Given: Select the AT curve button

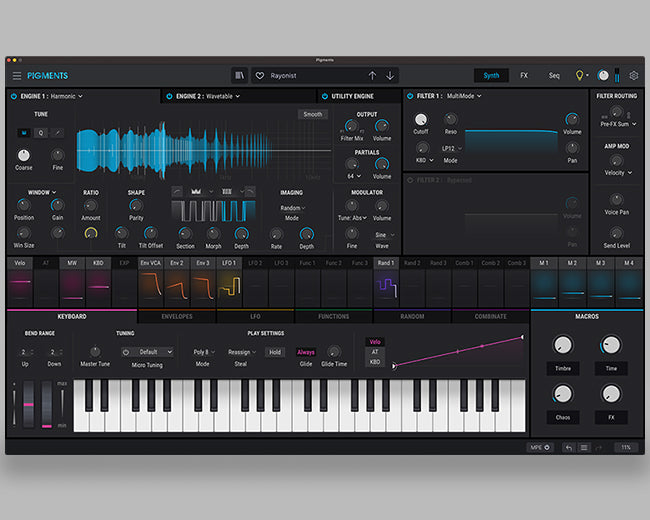Looking at the screenshot, I should (375, 352).
